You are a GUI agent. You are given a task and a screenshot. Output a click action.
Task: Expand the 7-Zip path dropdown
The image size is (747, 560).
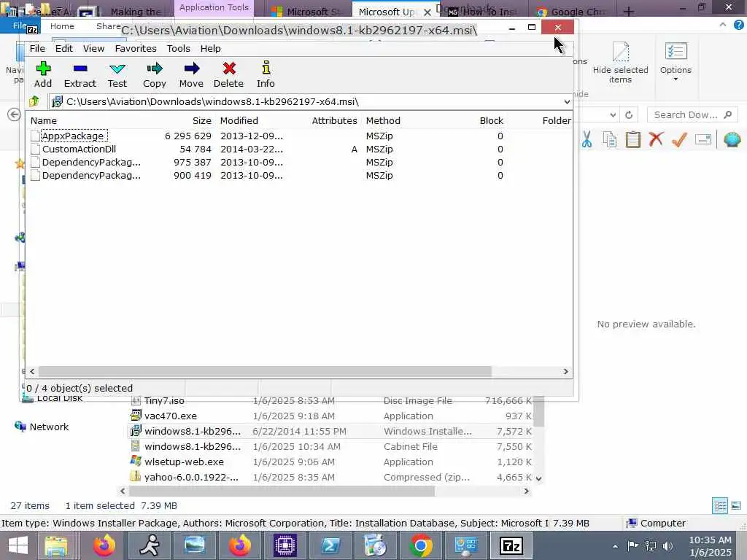point(567,101)
